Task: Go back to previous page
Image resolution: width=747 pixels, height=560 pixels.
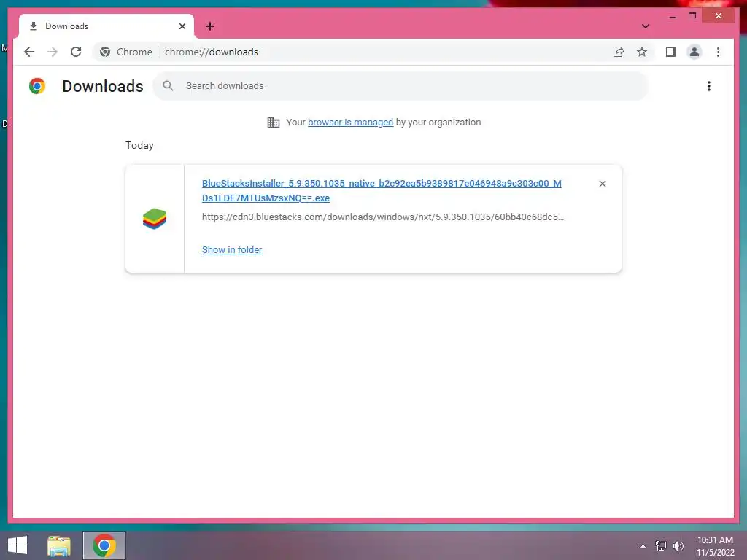Action: tap(29, 52)
